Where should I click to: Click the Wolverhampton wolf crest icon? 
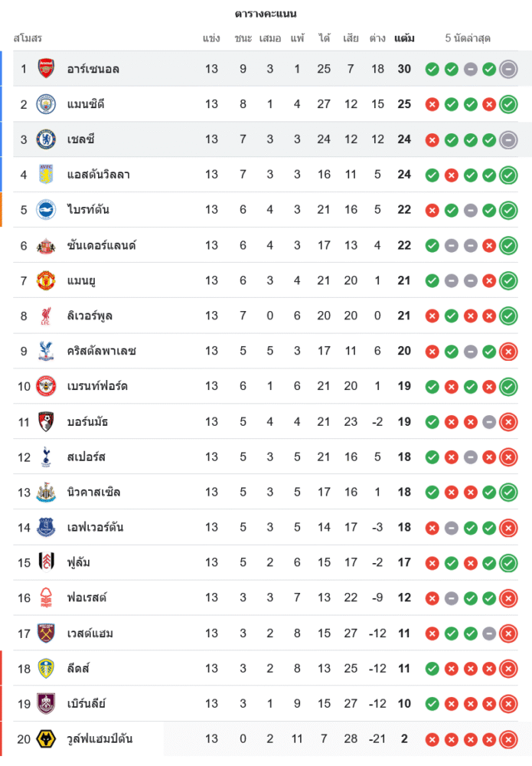pyautogui.click(x=46, y=738)
